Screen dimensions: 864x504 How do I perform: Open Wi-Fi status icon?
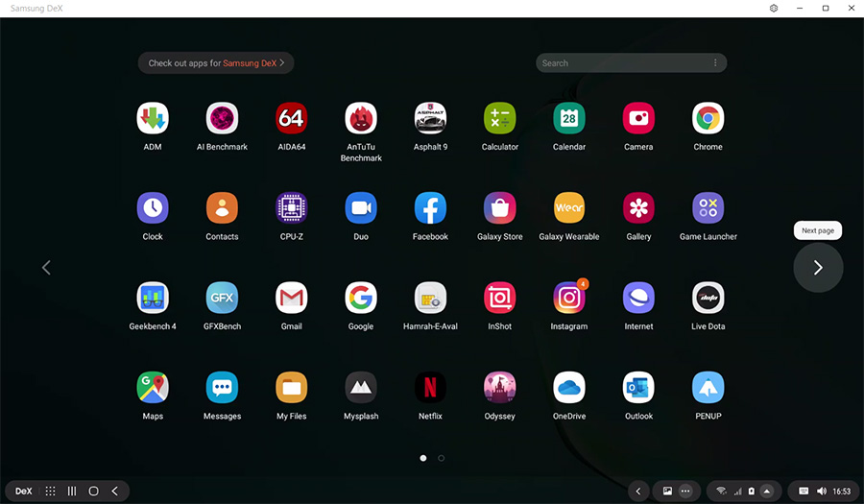721,491
